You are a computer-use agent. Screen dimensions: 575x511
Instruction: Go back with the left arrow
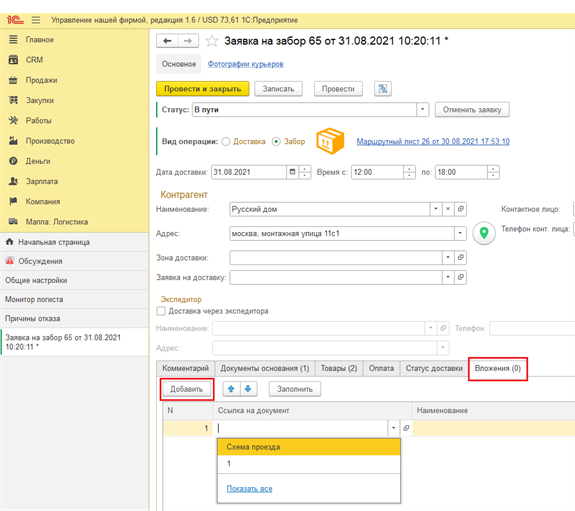pyautogui.click(x=167, y=41)
